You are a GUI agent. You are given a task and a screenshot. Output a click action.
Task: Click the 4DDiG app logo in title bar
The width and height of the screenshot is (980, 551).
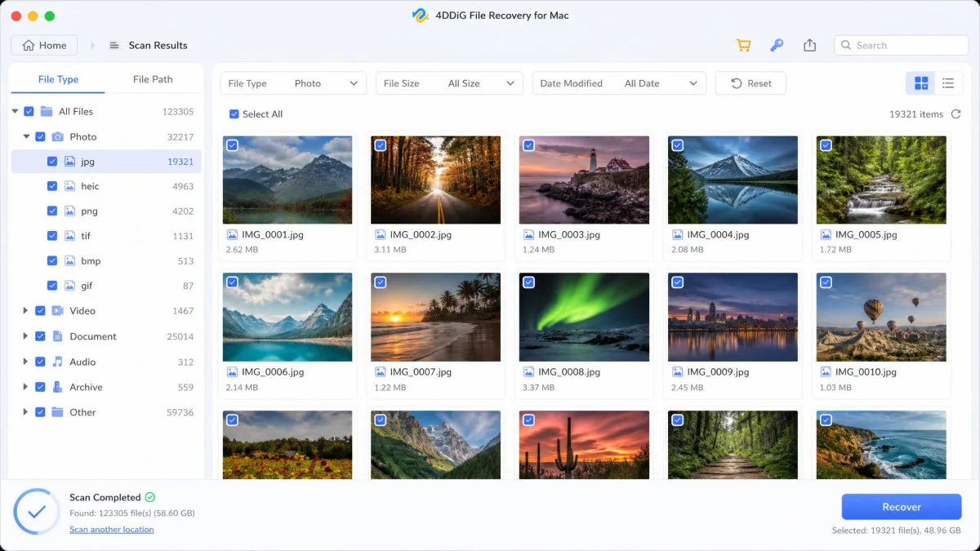click(x=421, y=16)
